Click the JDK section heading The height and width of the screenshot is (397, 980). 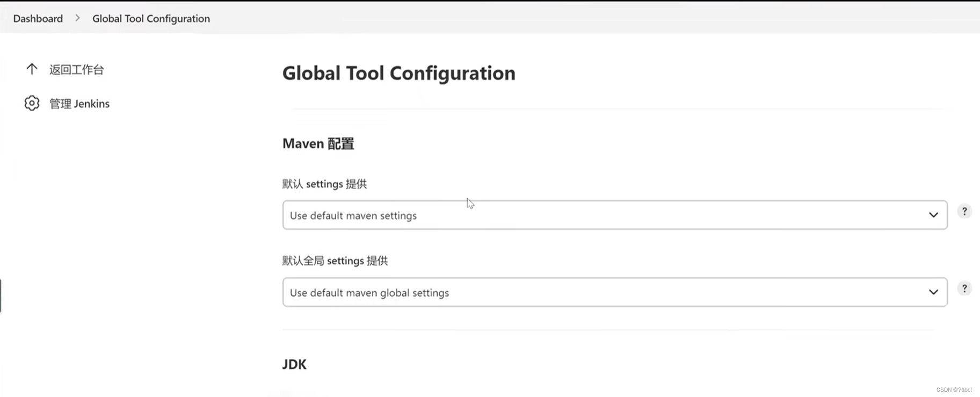click(294, 364)
